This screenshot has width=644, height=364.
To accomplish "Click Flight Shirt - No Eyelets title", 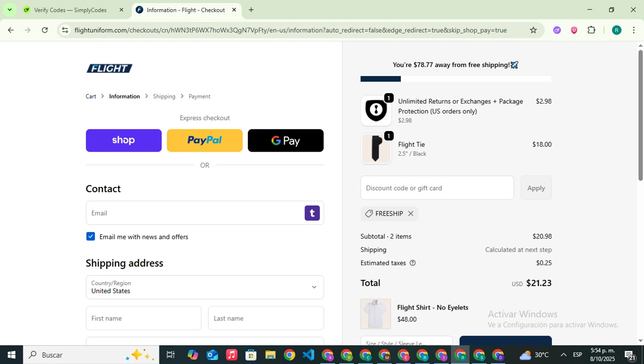I will click(x=433, y=307).
